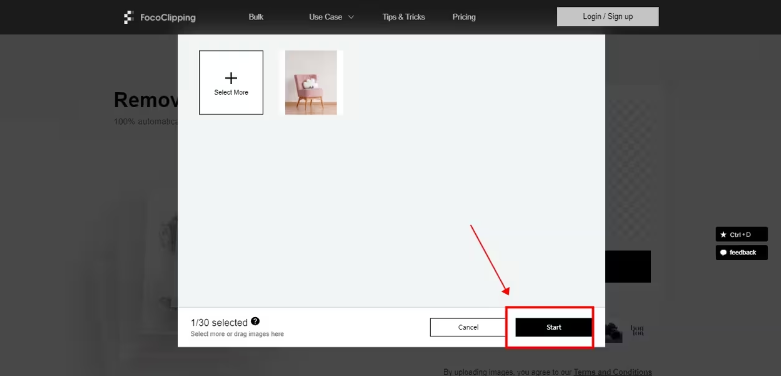Image resolution: width=781 pixels, height=376 pixels.
Task: Cancel the image selection dialog
Action: coord(468,327)
